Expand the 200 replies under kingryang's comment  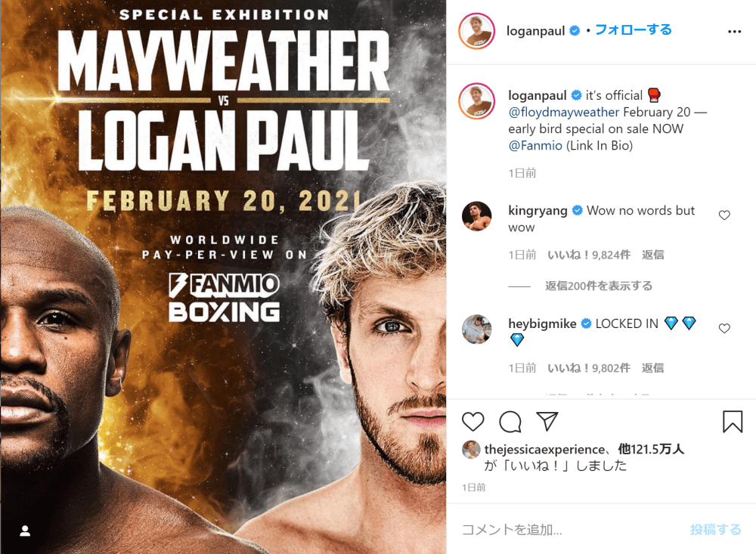pyautogui.click(x=598, y=286)
